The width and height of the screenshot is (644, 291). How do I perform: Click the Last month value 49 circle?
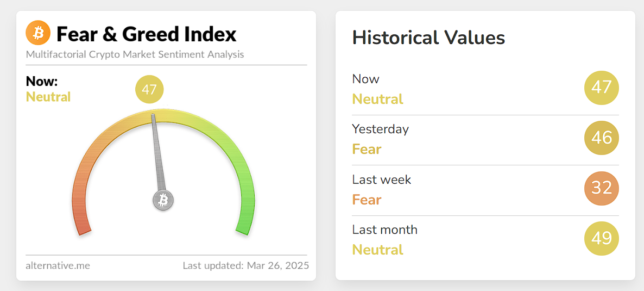point(601,238)
